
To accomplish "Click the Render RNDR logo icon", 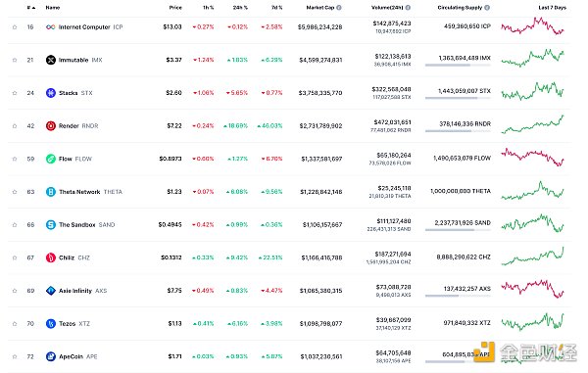I will pyautogui.click(x=51, y=126).
